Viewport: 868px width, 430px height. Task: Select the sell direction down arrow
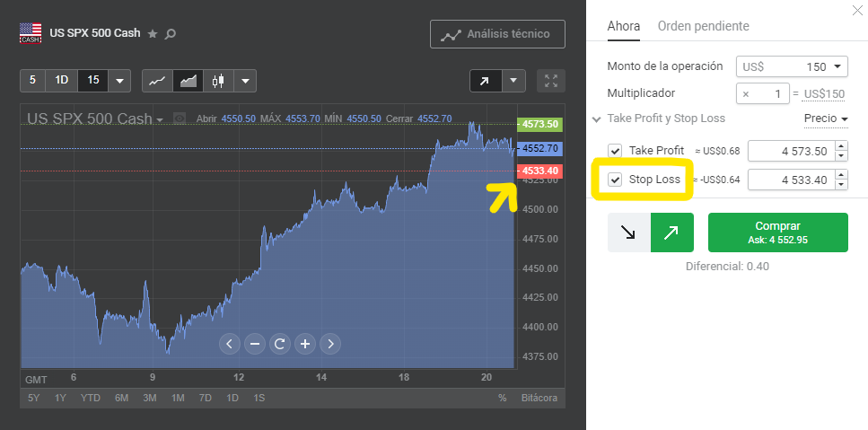(629, 233)
